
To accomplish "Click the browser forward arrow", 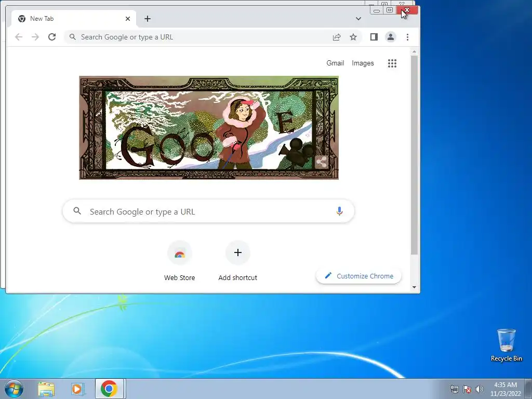I will point(35,37).
